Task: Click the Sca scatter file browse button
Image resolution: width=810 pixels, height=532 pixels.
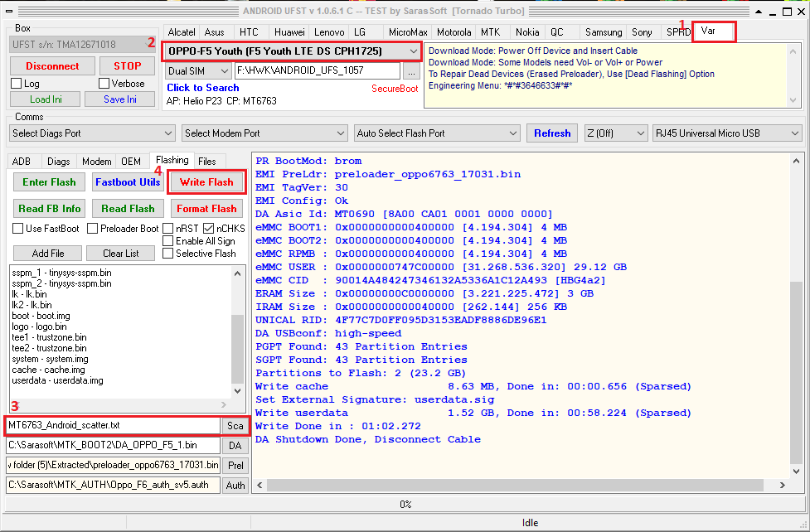Action: [235, 426]
